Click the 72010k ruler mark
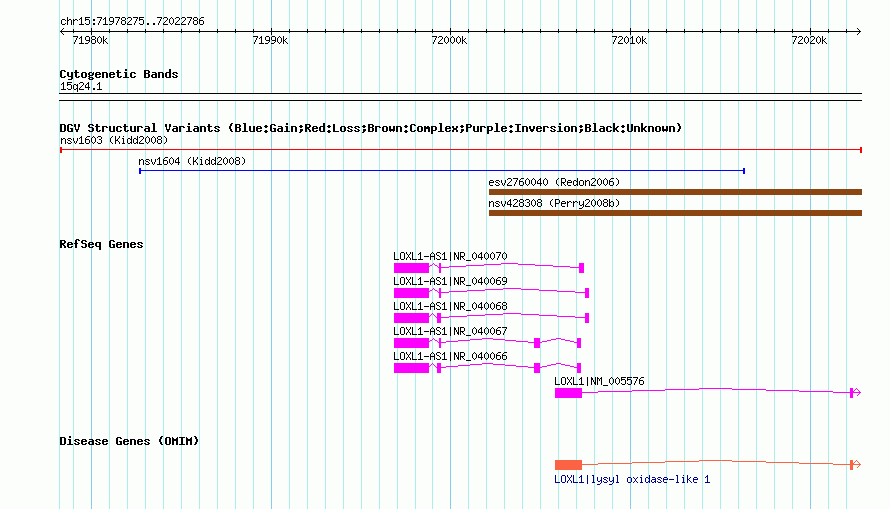Image resolution: width=890 pixels, height=509 pixels. pyautogui.click(x=629, y=40)
